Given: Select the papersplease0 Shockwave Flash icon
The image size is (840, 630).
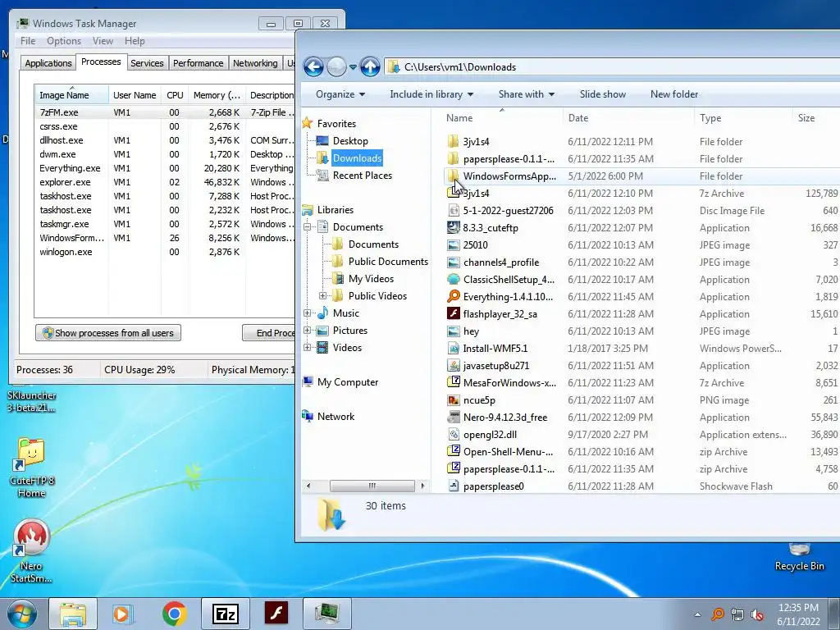Looking at the screenshot, I should coord(453,486).
